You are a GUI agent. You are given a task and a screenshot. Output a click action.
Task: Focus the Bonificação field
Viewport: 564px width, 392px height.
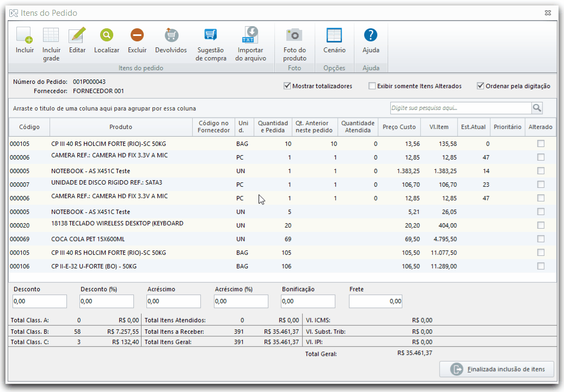pyautogui.click(x=308, y=302)
